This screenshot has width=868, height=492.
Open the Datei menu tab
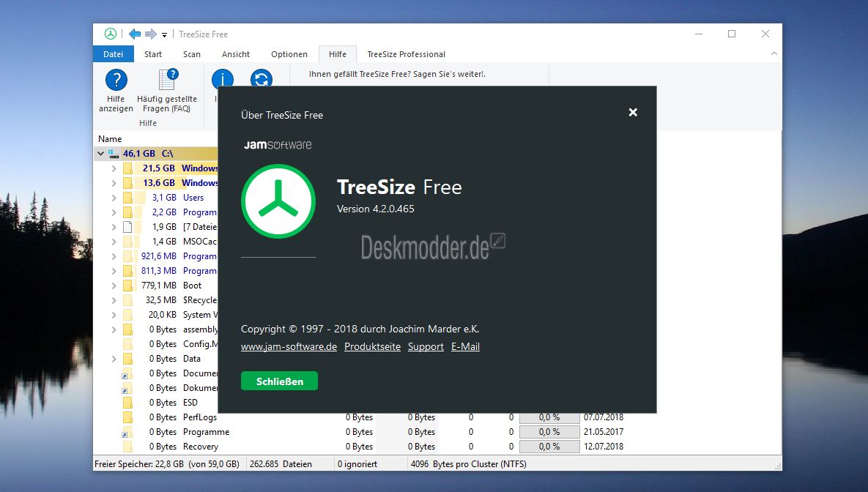113,54
